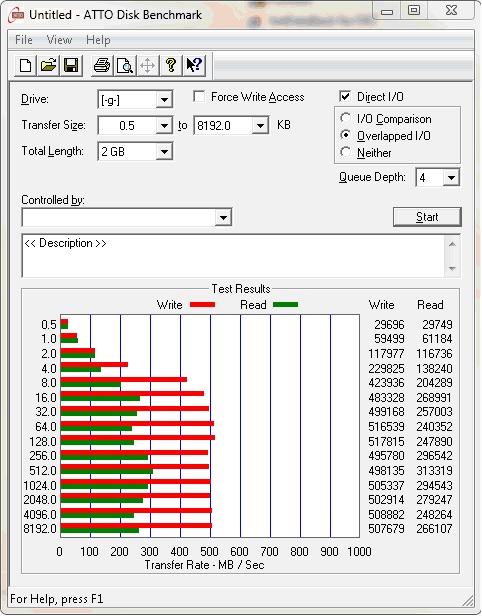This screenshot has width=482, height=616.
Task: Click the Description text box
Action: (234, 256)
